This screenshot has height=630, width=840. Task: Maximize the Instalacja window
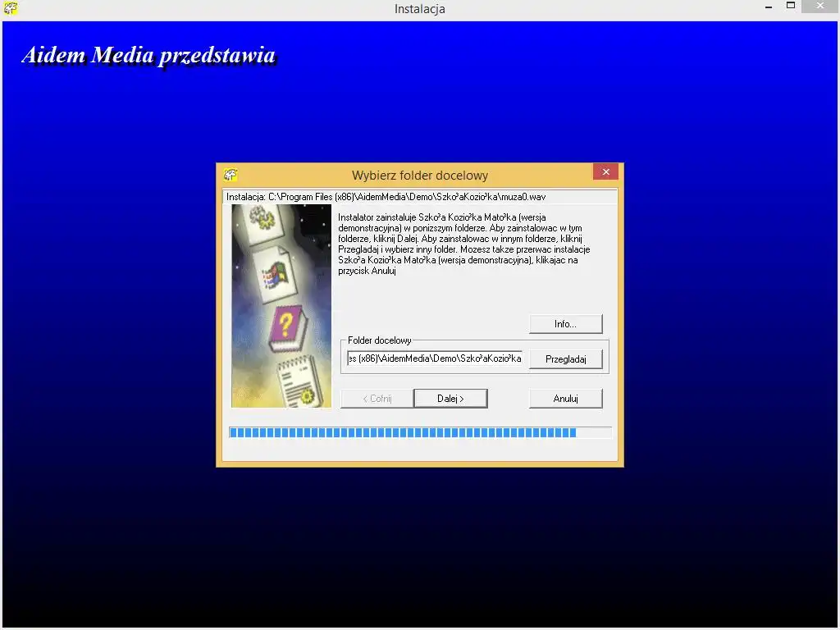coord(791,6)
